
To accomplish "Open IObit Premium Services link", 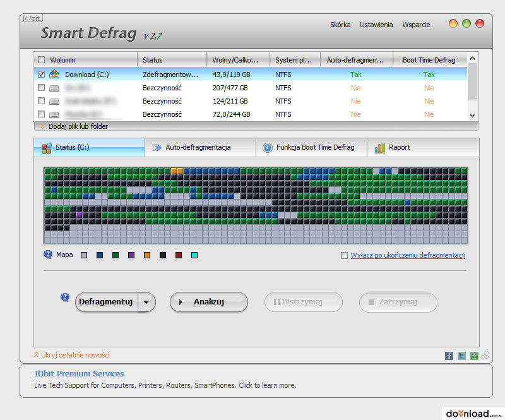I will tap(79, 374).
